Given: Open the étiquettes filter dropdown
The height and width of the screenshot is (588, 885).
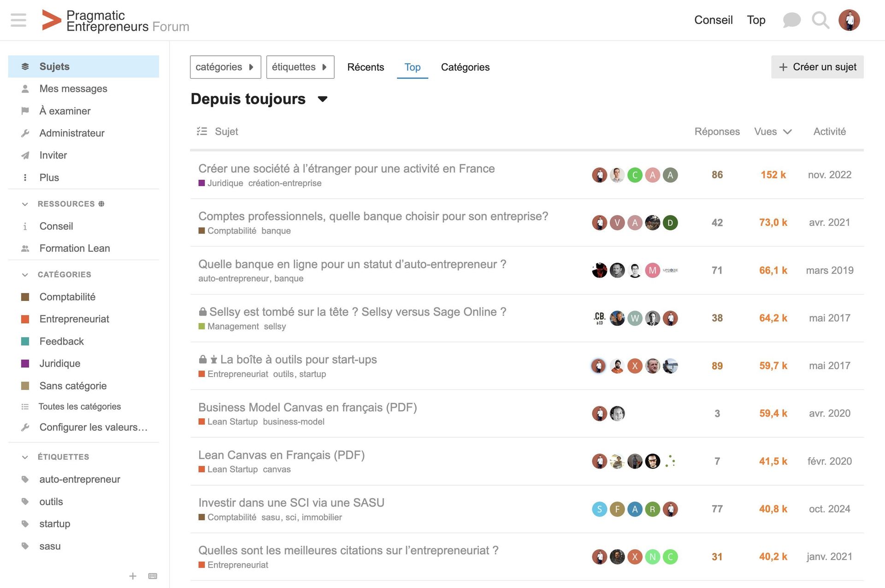Looking at the screenshot, I should pos(300,67).
